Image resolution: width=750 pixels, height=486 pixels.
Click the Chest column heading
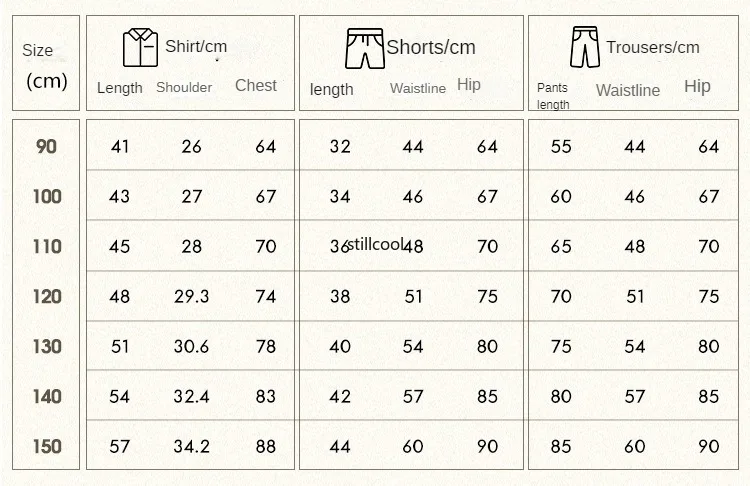[256, 85]
